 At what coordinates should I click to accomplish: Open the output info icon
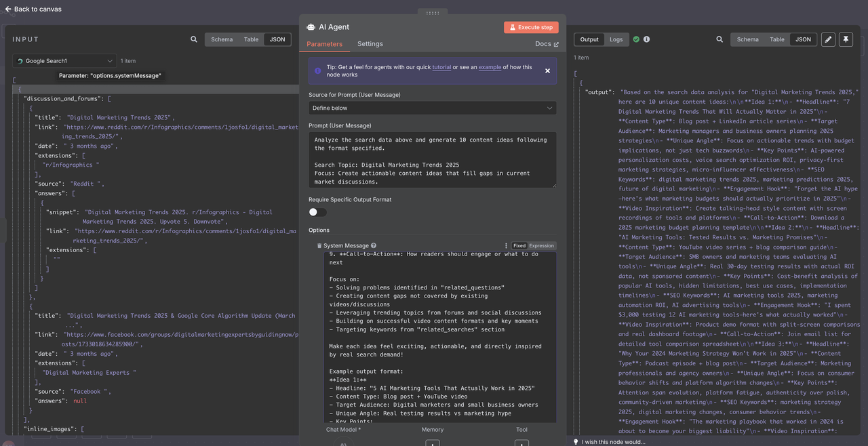pyautogui.click(x=646, y=39)
